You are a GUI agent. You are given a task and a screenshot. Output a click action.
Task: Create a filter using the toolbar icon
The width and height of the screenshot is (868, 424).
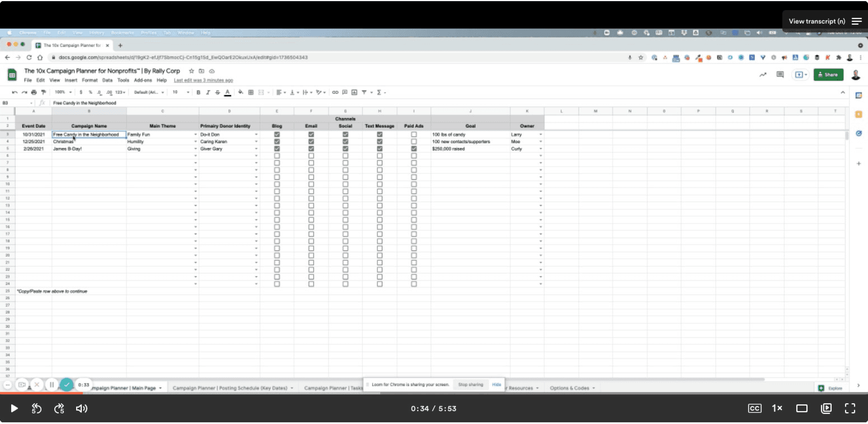[x=364, y=92]
